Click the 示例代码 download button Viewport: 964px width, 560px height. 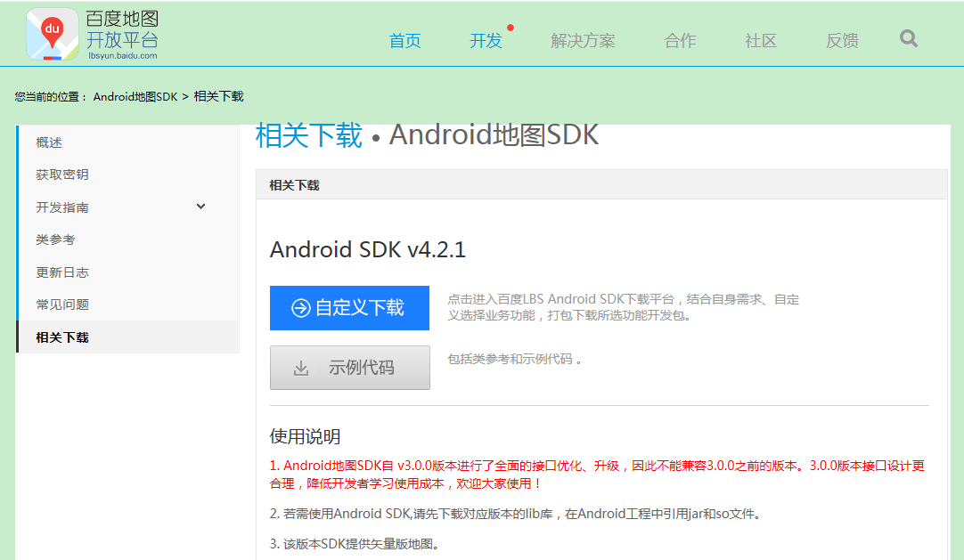pyautogui.click(x=350, y=367)
